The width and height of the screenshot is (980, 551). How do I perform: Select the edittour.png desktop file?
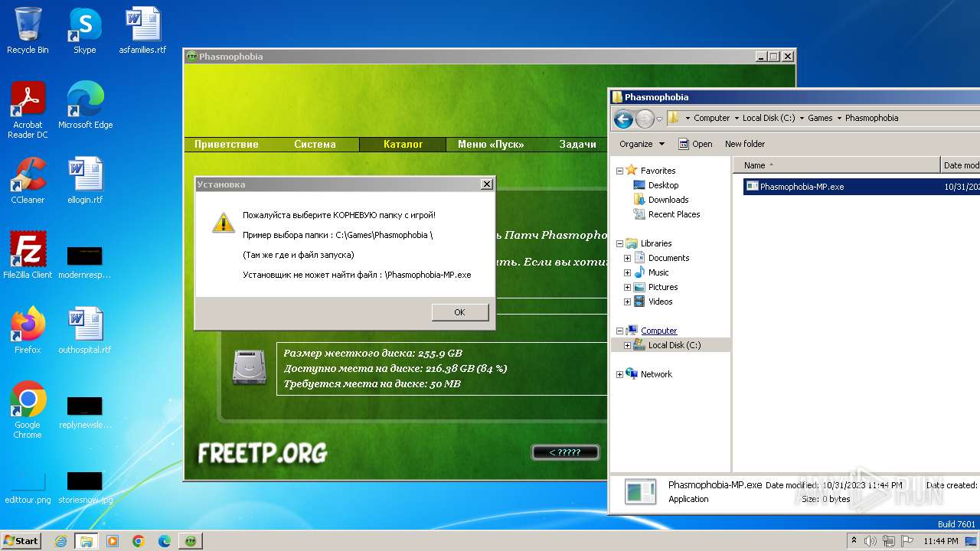pos(28,489)
